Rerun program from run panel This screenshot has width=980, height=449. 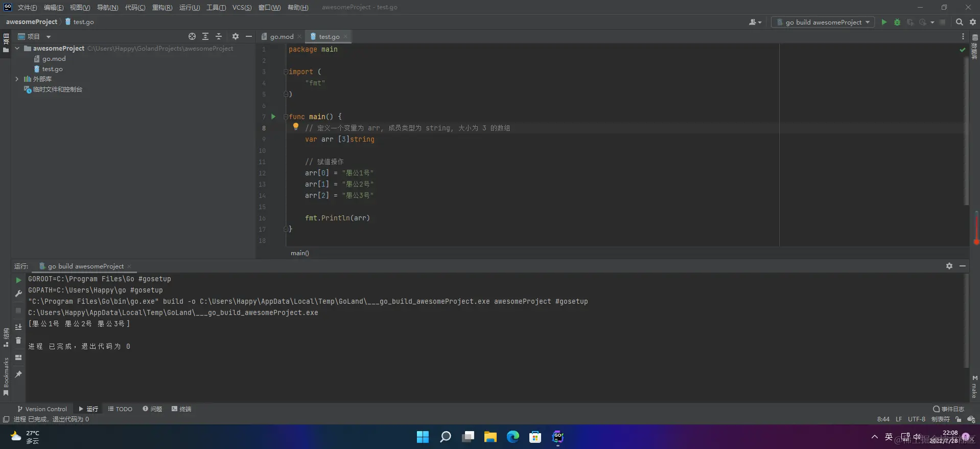tap(18, 280)
